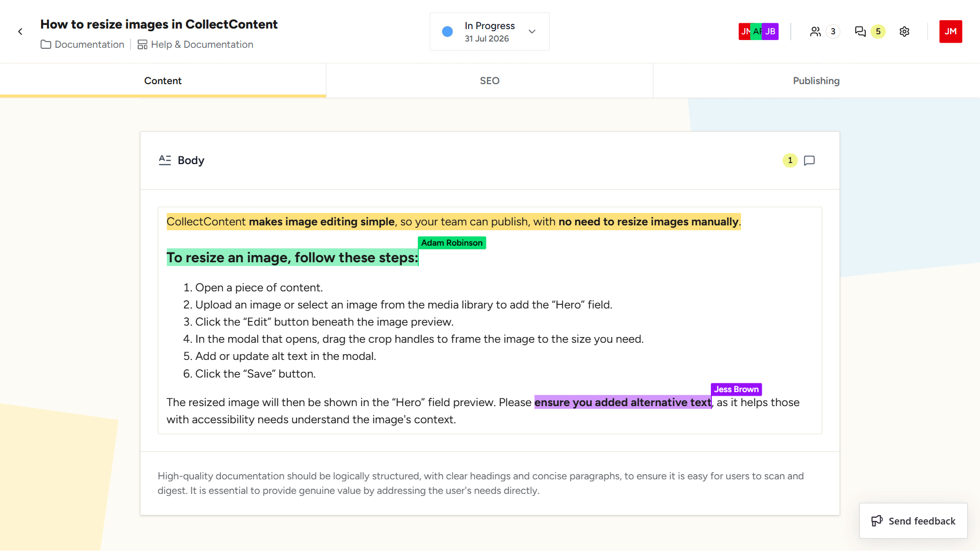This screenshot has width=980, height=551.
Task: Open the comments conversation icon
Action: click(860, 32)
